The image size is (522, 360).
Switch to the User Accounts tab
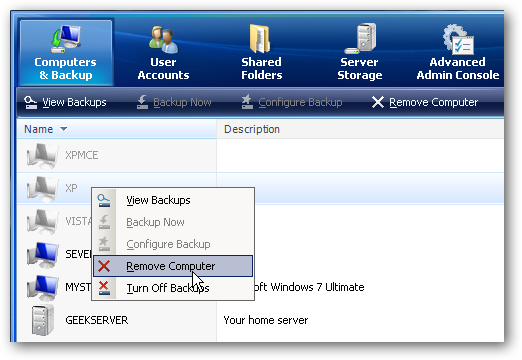click(163, 53)
